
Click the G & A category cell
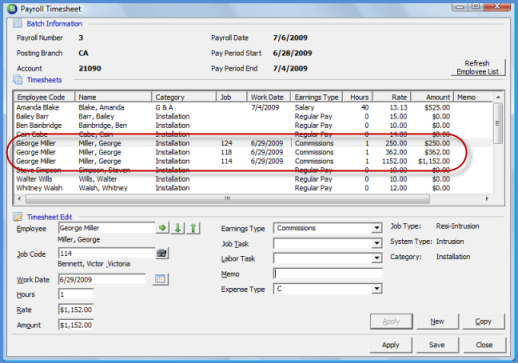(x=164, y=107)
